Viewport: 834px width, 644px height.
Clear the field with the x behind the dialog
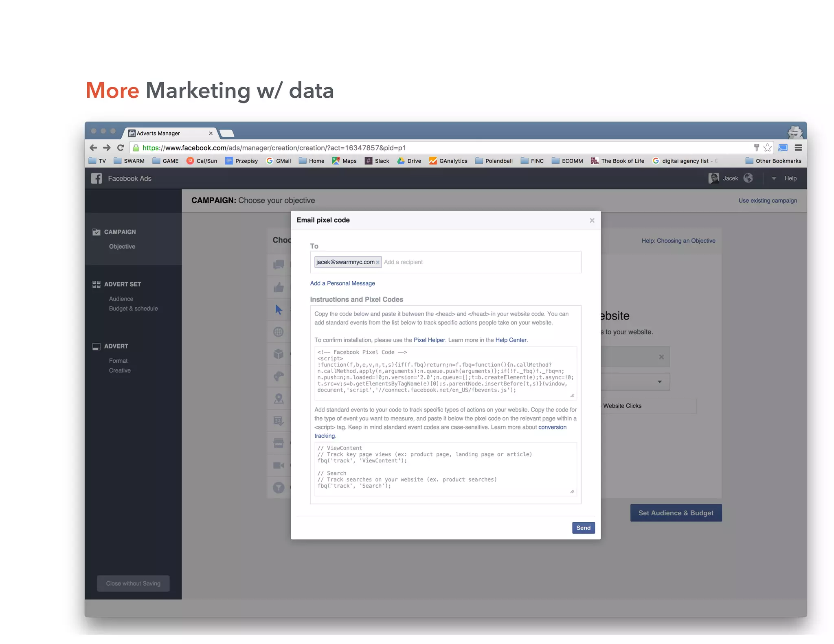[661, 357]
